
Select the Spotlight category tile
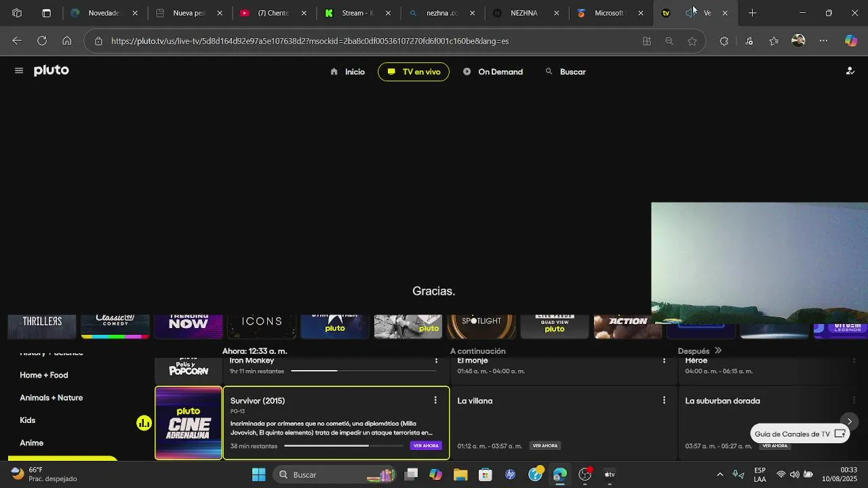(481, 327)
